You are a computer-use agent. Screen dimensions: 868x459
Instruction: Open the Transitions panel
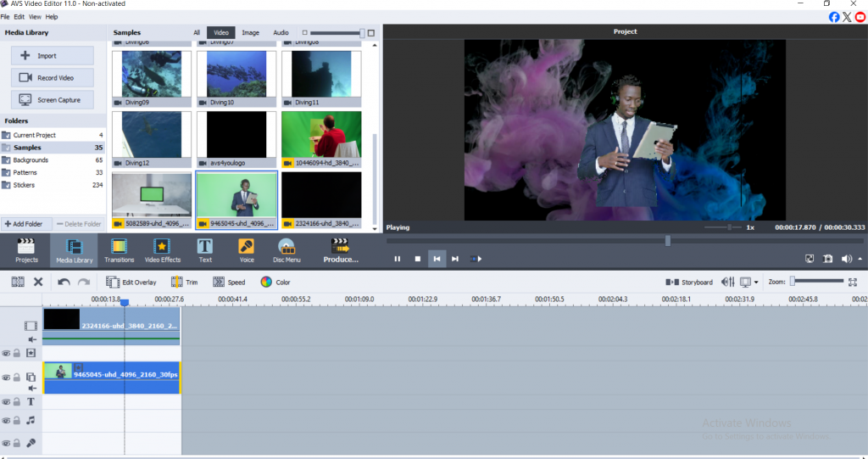119,250
